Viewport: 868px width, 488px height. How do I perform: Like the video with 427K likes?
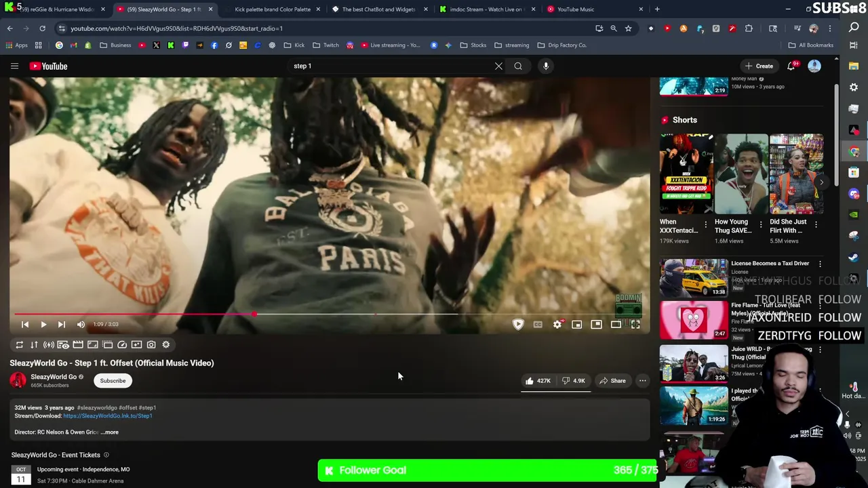pyautogui.click(x=538, y=381)
